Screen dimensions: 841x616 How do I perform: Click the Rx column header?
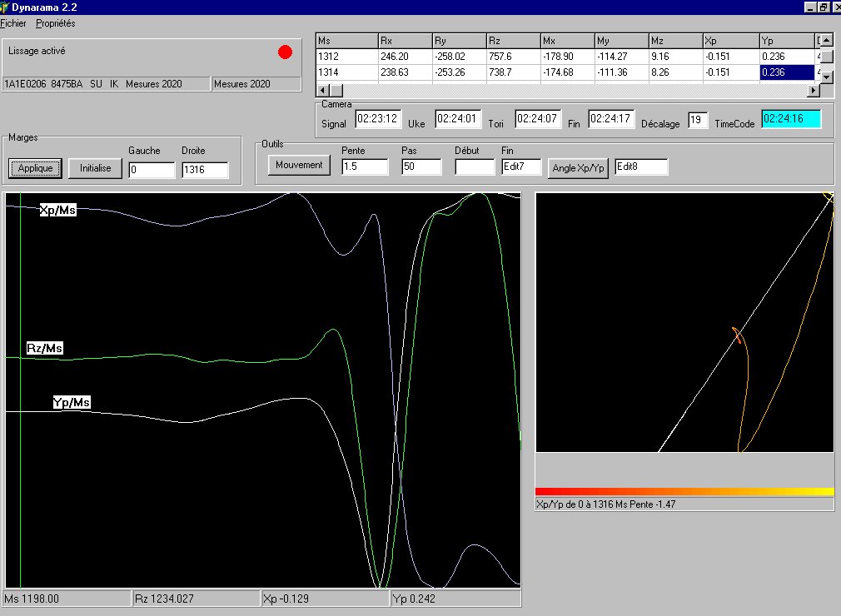tap(406, 41)
